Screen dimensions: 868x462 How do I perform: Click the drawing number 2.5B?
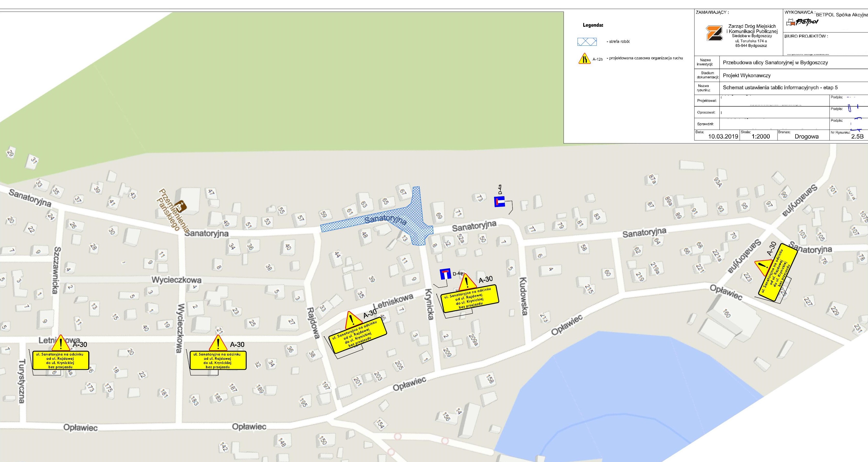(857, 136)
